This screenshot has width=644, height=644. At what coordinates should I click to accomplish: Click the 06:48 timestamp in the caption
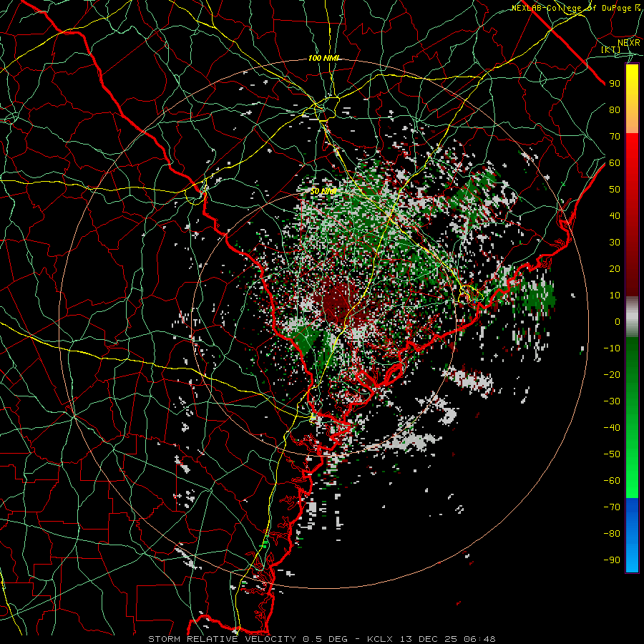tap(479, 639)
